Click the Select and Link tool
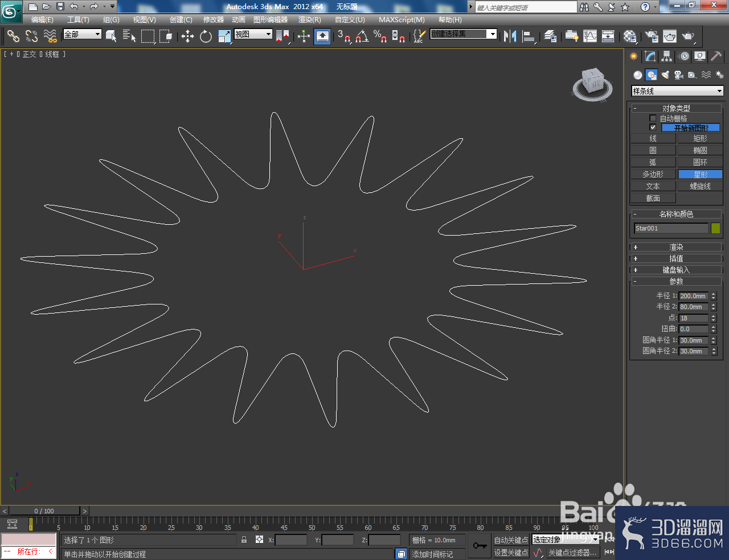The height and width of the screenshot is (560, 729). [13, 36]
